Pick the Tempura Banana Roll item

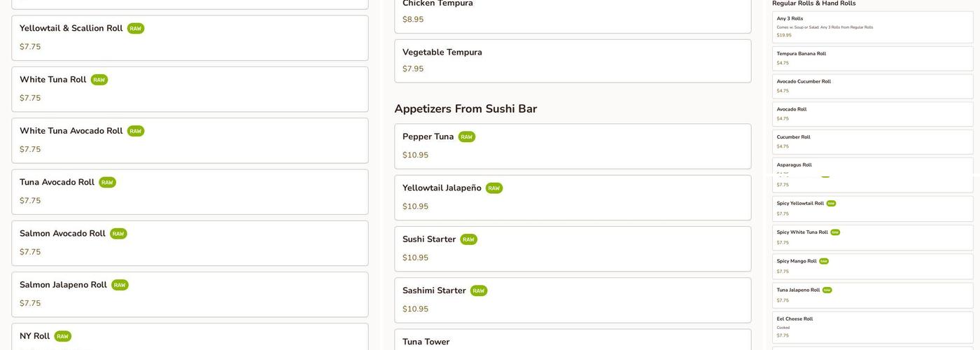click(872, 58)
